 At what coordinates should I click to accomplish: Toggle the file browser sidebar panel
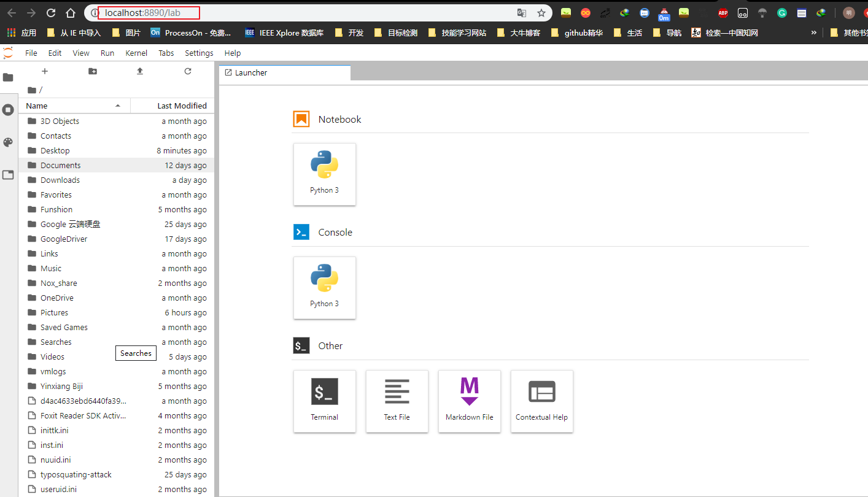(x=8, y=78)
